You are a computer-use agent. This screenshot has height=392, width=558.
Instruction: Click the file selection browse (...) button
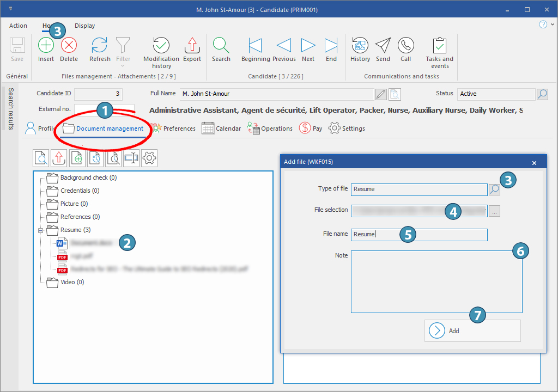[494, 212]
